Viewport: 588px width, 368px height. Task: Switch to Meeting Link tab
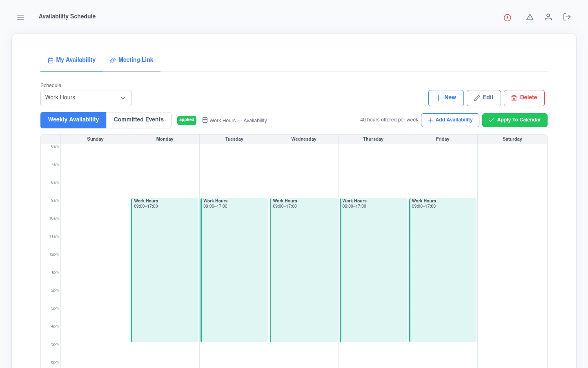(x=131, y=60)
